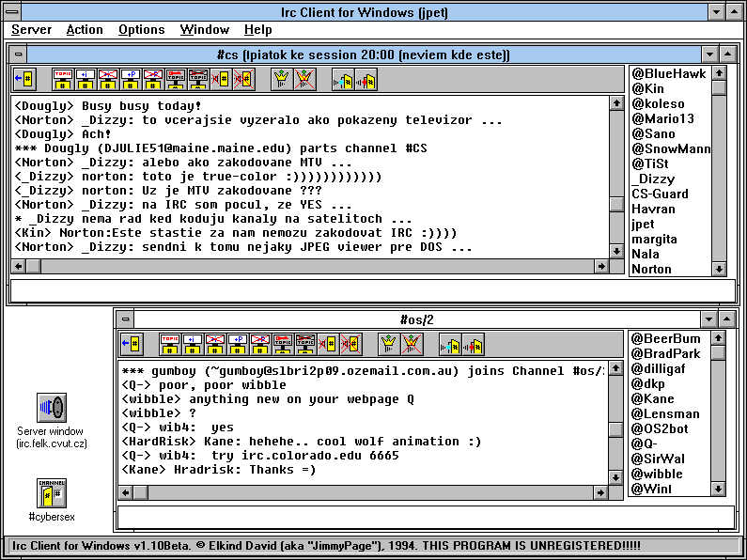The height and width of the screenshot is (560, 747).
Task: Click the last toolbar icon in #os/2 window
Action: (473, 344)
